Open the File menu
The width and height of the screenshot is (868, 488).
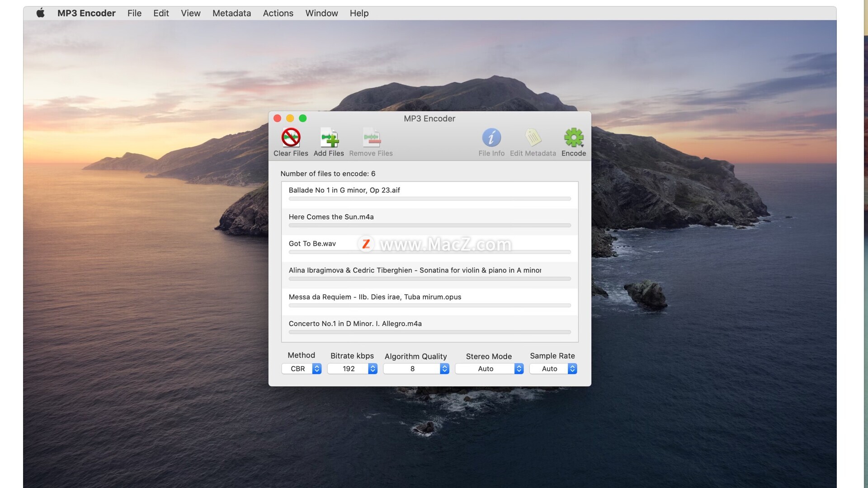click(134, 13)
